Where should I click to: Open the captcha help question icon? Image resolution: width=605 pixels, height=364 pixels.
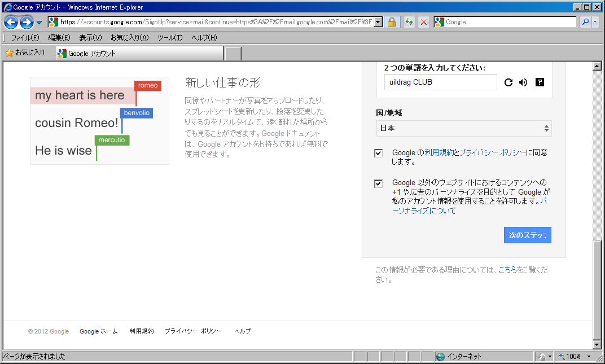pos(540,82)
